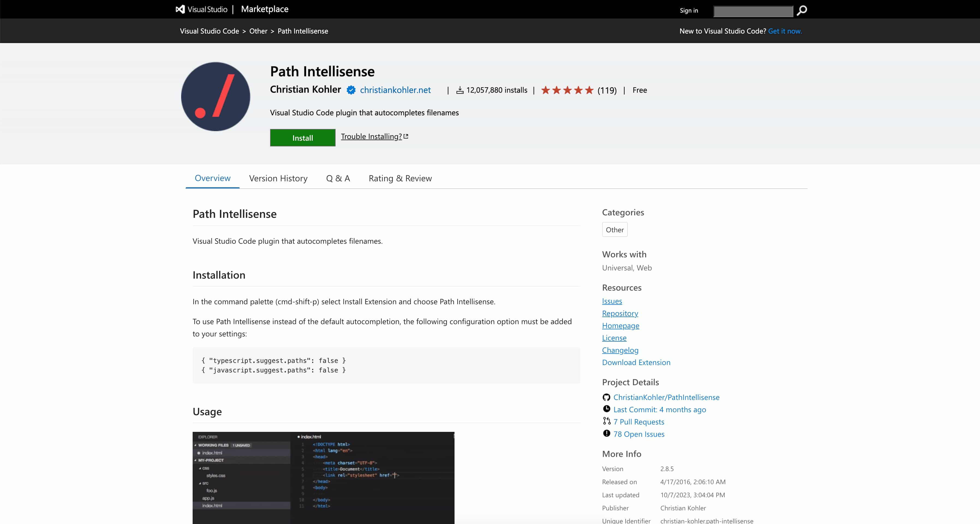Open the Trouble Installing? link
This screenshot has height=524, width=980.
point(371,137)
